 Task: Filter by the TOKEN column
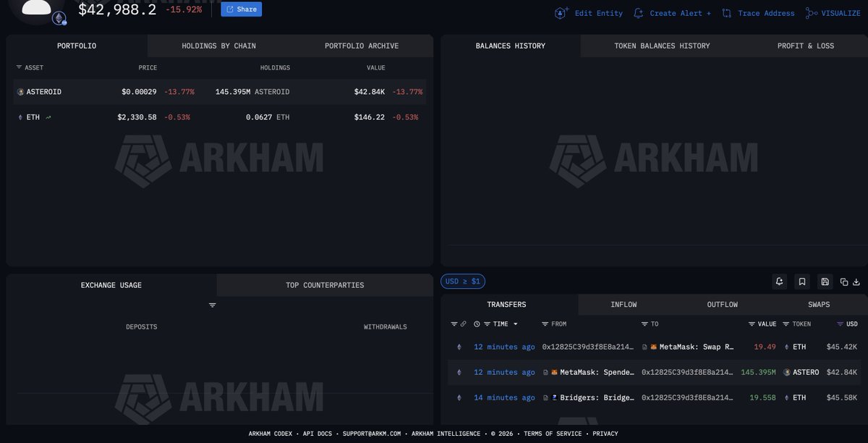[786, 324]
